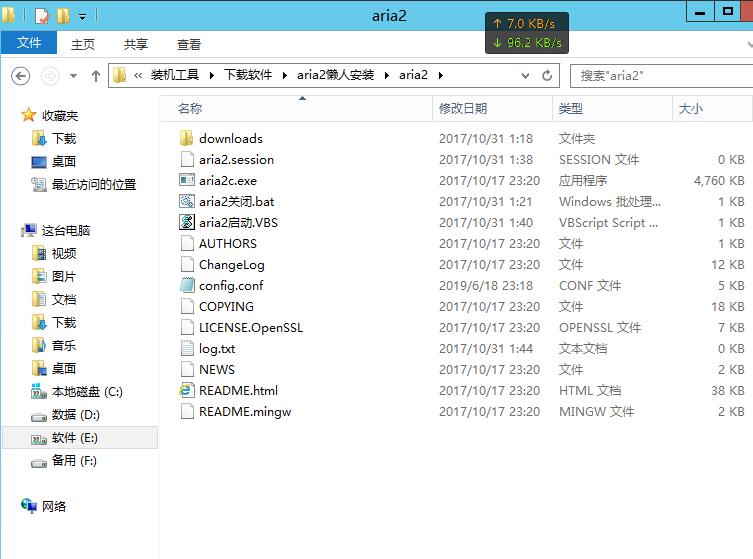Open the address bar history dropdown
This screenshot has height=559, width=753.
[x=528, y=76]
